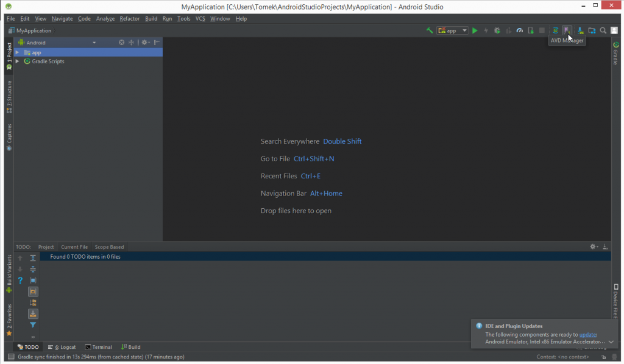The image size is (624, 364).
Task: Open the Android project view dropdown
Action: click(x=57, y=43)
